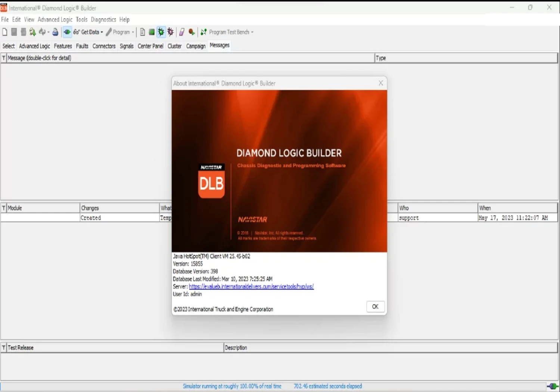Image resolution: width=560 pixels, height=392 pixels.
Task: Select the 'support' cell in Who column
Action: (438, 218)
